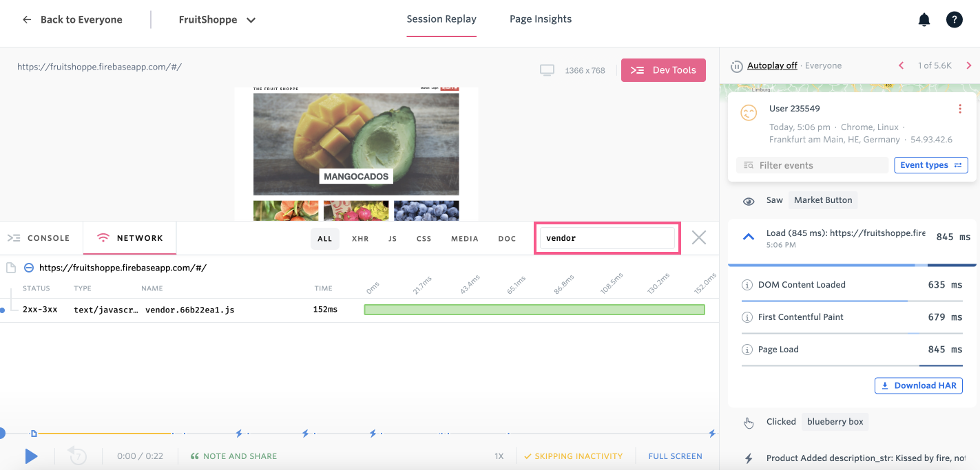
Task: Go to the previous session with the left arrow
Action: point(901,65)
